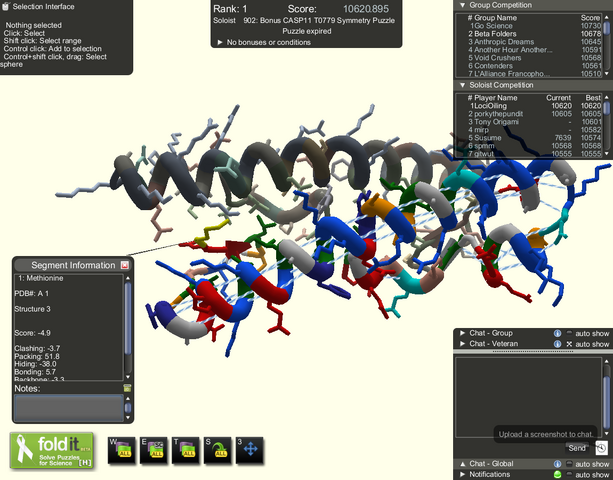Click the 'Packing: 51.8' value

coord(37,356)
